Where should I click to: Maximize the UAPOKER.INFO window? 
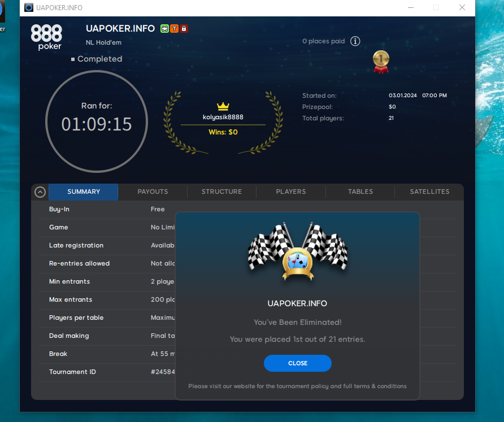pos(436,7)
